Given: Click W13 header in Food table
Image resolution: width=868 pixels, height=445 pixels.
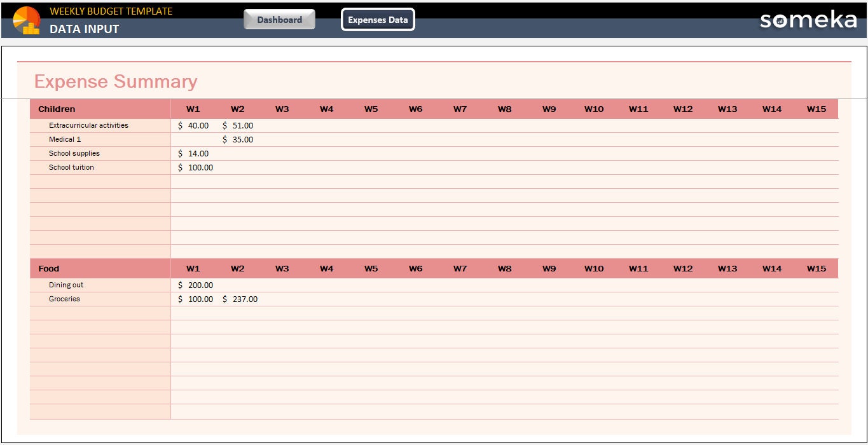Looking at the screenshot, I should point(727,268).
